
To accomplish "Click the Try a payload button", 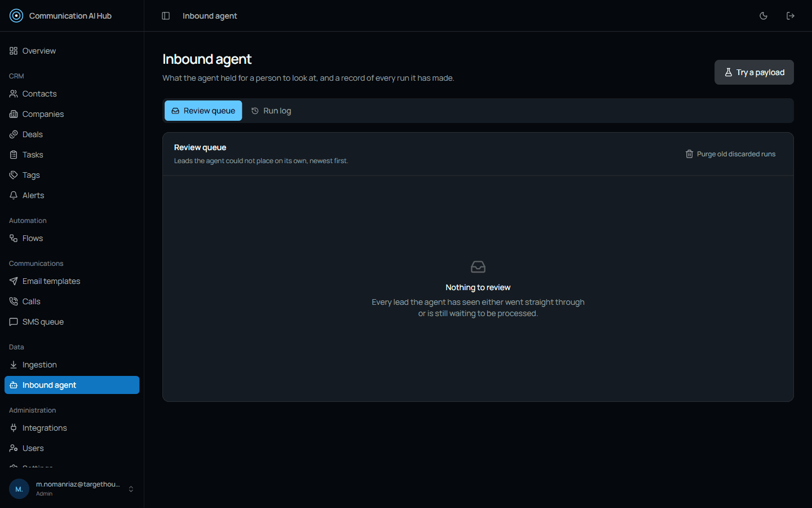I will tap(754, 72).
